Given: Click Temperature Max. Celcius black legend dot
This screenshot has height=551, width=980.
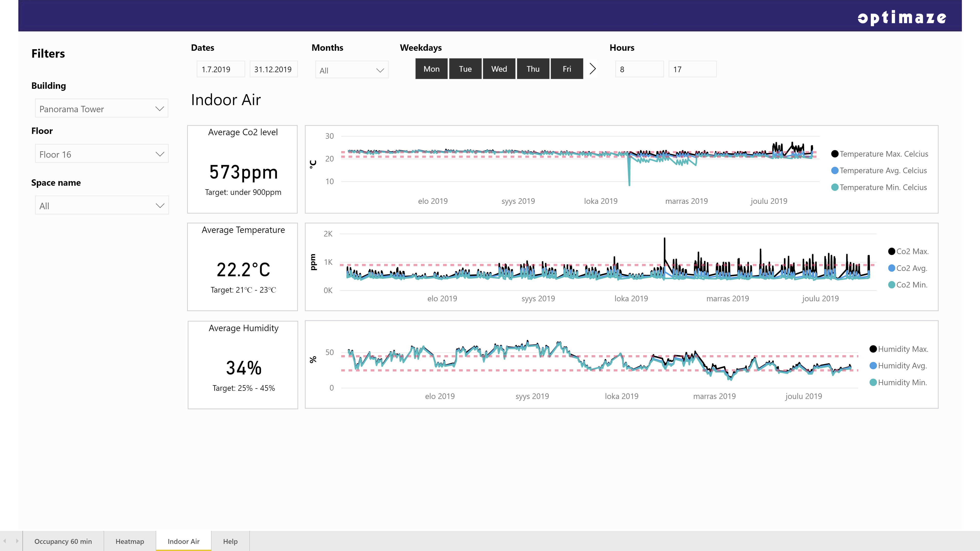Looking at the screenshot, I should pos(835,154).
